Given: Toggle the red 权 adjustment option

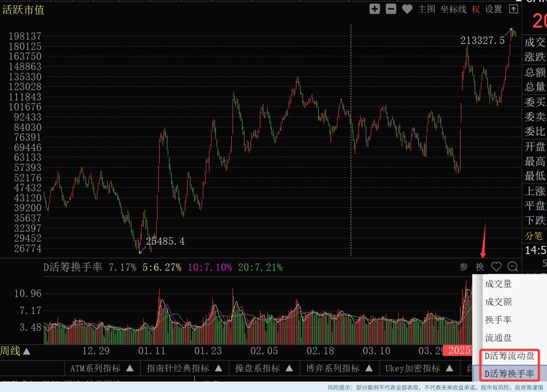Looking at the screenshot, I should click(x=476, y=9).
